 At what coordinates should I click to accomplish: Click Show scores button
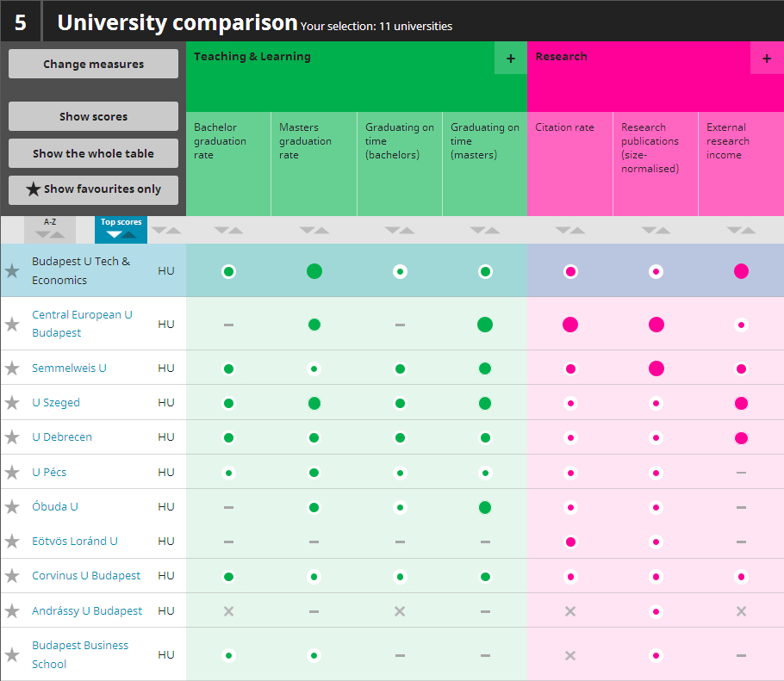94,116
